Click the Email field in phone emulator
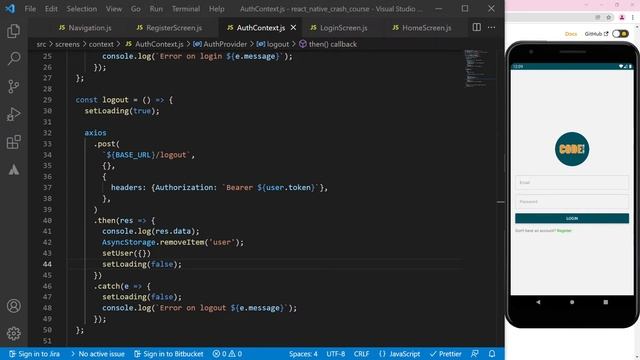Image resolution: width=640 pixels, height=360 pixels. click(x=572, y=182)
